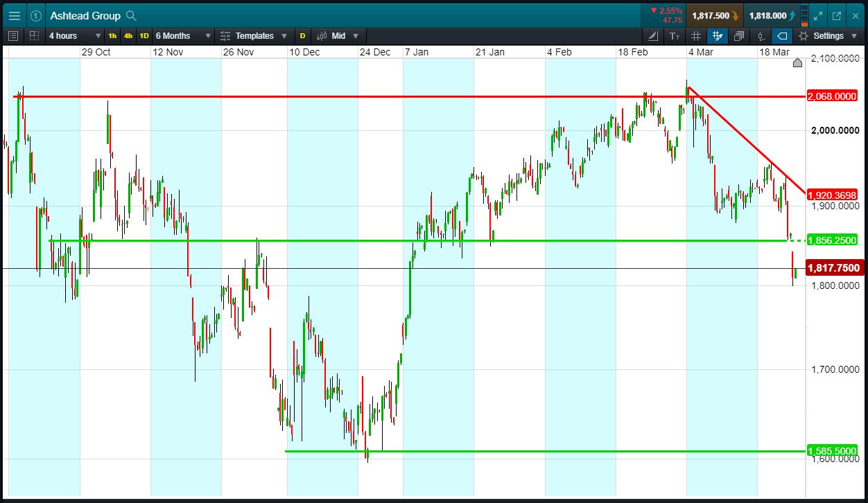Screen dimensions: 868x503
Task: Open the 4 hours interval dropdown
Action: click(x=74, y=36)
